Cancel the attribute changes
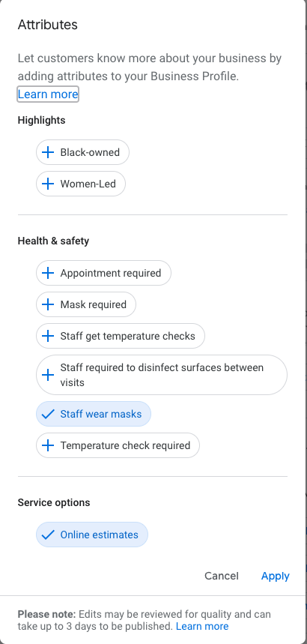This screenshot has height=644, width=307. tap(222, 576)
